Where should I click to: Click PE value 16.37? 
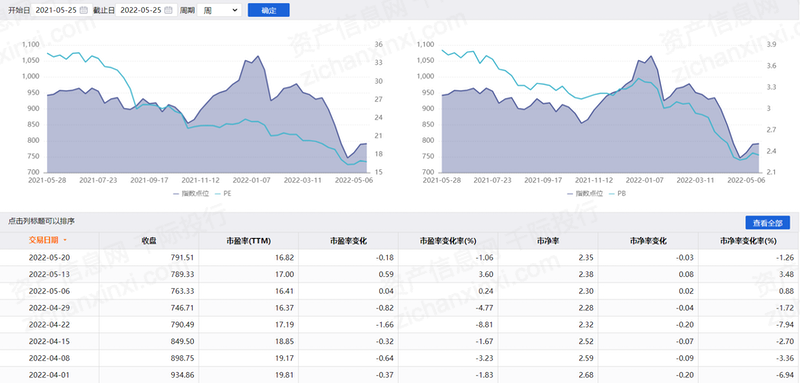285,308
